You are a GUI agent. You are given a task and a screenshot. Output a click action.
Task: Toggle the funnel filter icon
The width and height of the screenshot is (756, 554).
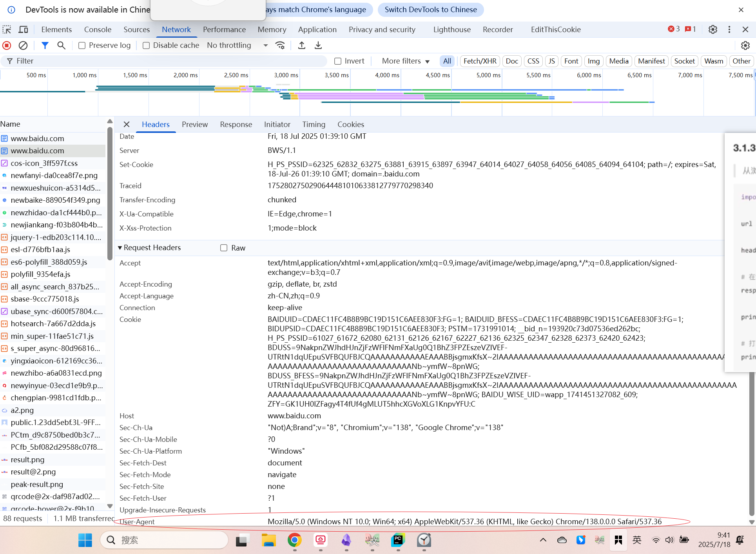point(45,45)
